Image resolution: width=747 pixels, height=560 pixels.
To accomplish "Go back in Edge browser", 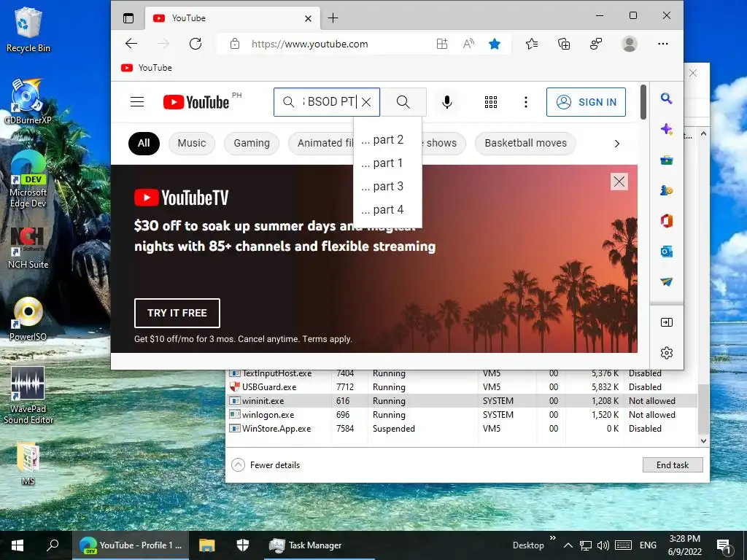I will tap(131, 44).
